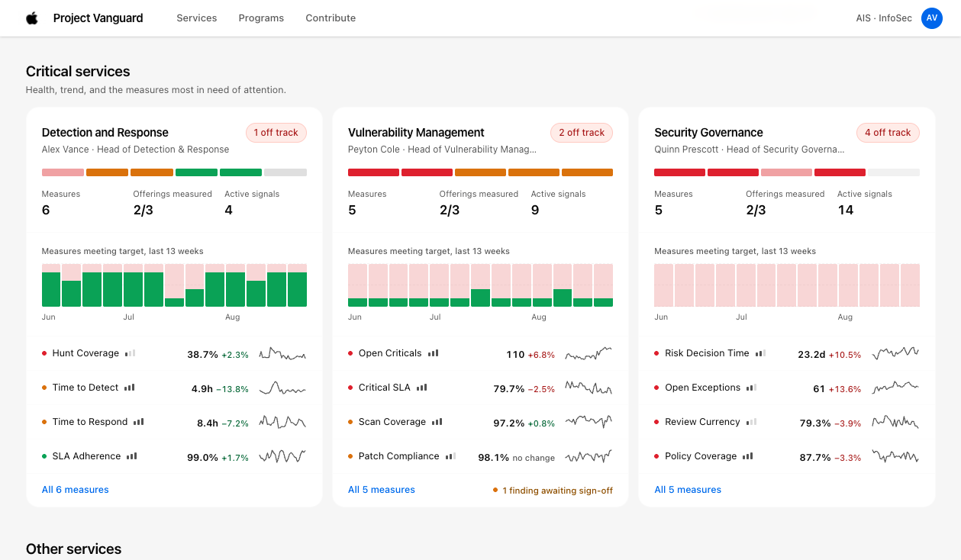Open All 5 measures under Vulnerability Management
Viewport: 961px width, 560px height.
pyautogui.click(x=382, y=490)
